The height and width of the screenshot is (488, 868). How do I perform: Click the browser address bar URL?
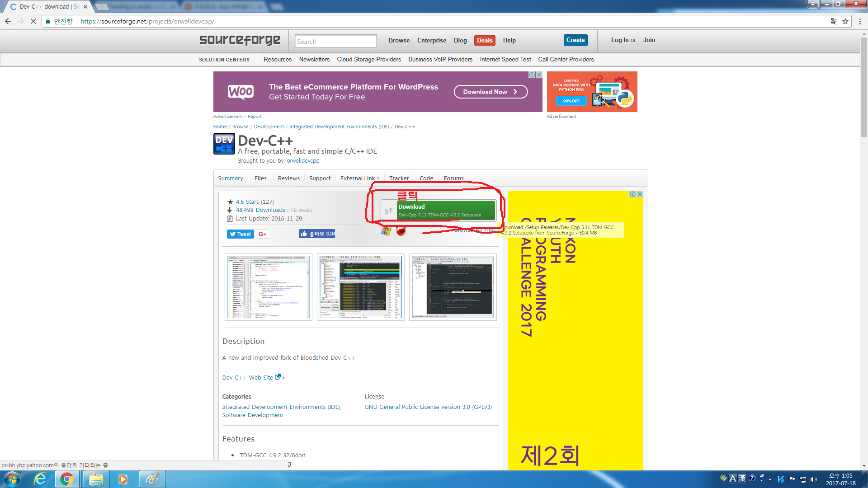147,21
